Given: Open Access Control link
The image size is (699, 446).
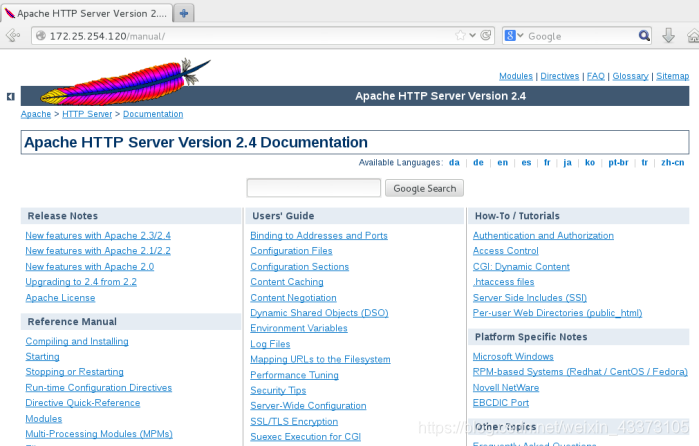Looking at the screenshot, I should tap(506, 251).
